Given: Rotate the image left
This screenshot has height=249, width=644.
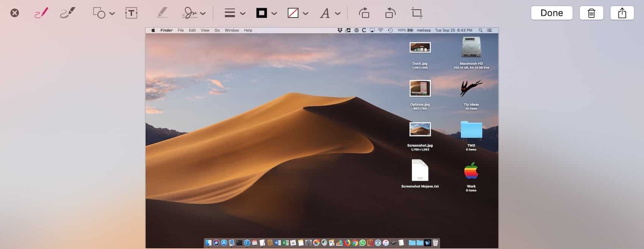Looking at the screenshot, I should coord(390,13).
